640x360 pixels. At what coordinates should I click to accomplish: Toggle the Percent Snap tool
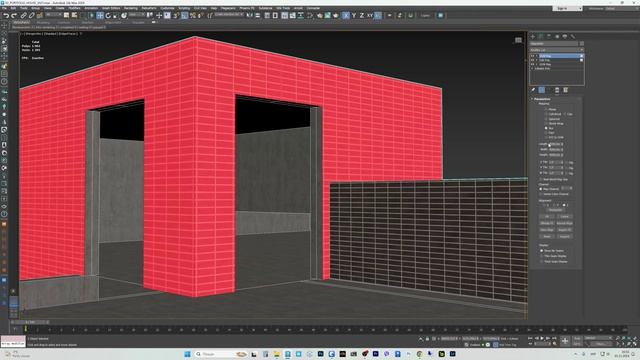pyautogui.click(x=193, y=16)
